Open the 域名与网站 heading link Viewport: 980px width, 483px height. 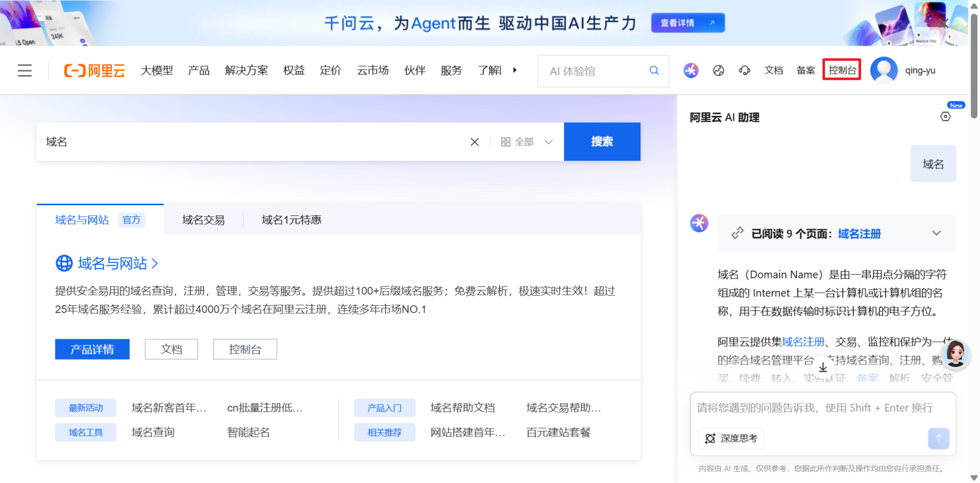(118, 263)
